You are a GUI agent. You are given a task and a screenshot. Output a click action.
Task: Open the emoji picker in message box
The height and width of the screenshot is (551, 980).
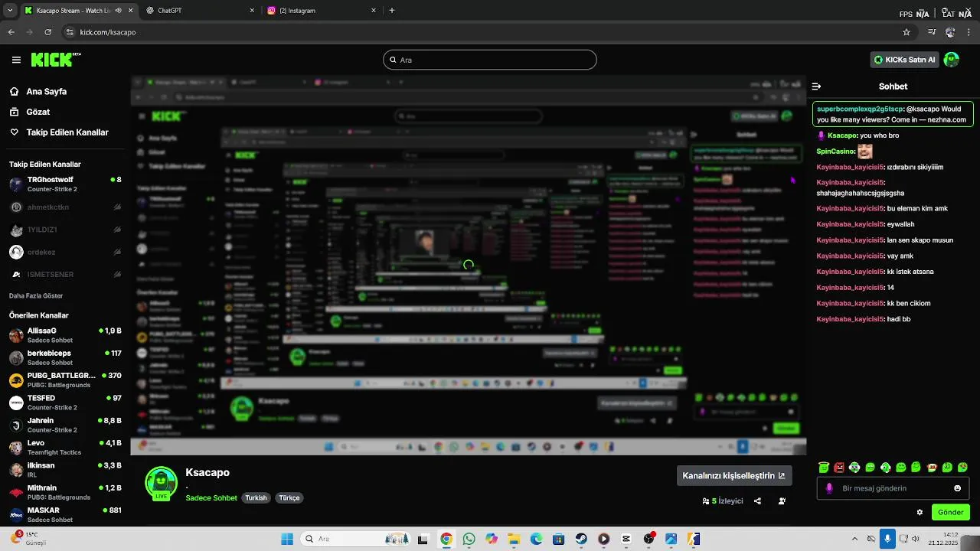pos(957,488)
